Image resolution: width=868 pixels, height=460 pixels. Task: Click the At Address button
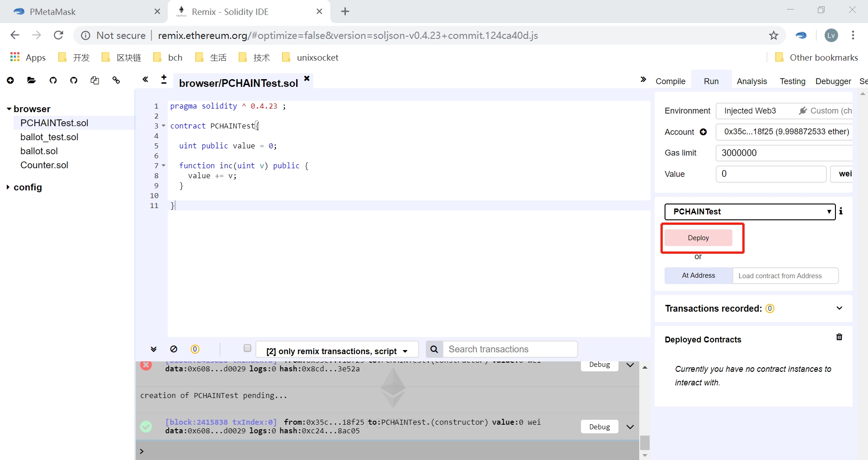tap(698, 275)
